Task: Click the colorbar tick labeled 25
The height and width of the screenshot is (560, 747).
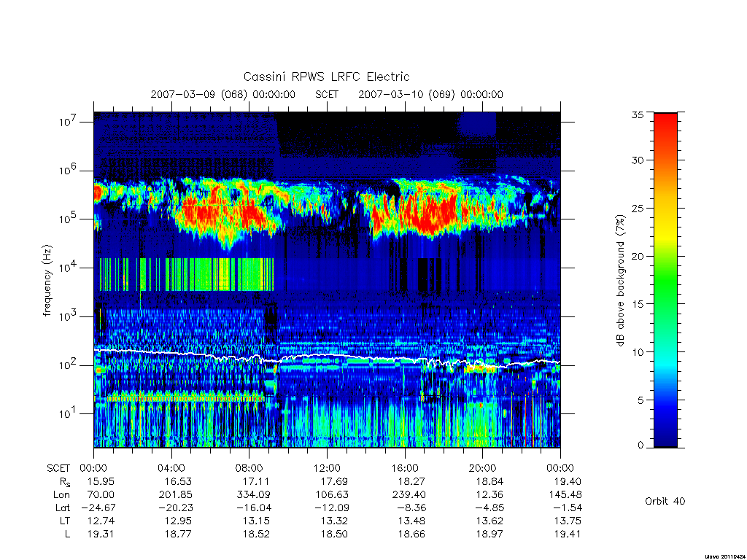Action: [x=638, y=209]
